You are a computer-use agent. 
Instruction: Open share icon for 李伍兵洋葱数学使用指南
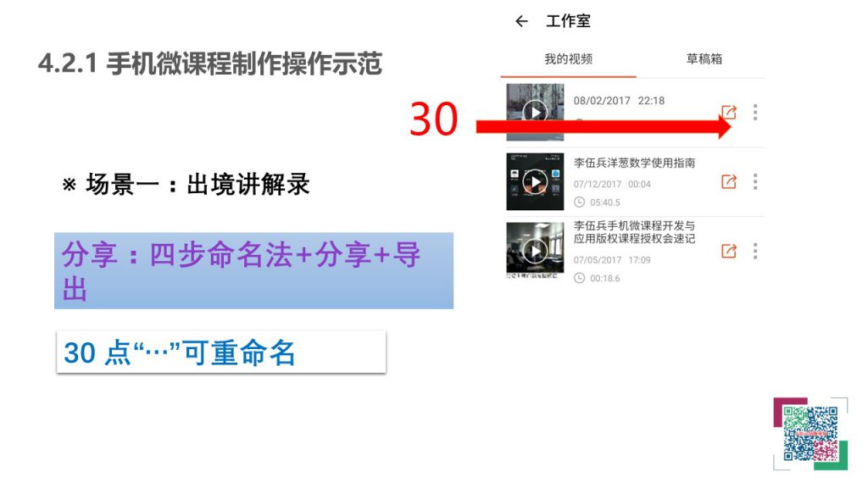click(729, 181)
